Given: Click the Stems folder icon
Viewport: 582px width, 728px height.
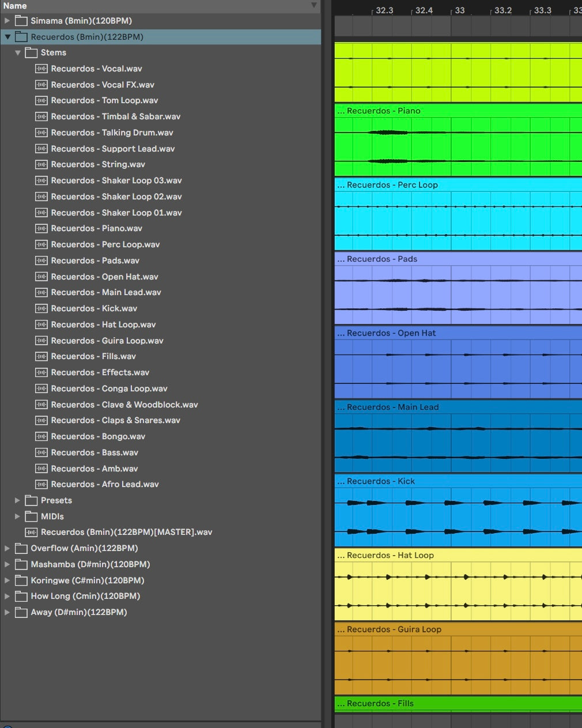Looking at the screenshot, I should [31, 52].
